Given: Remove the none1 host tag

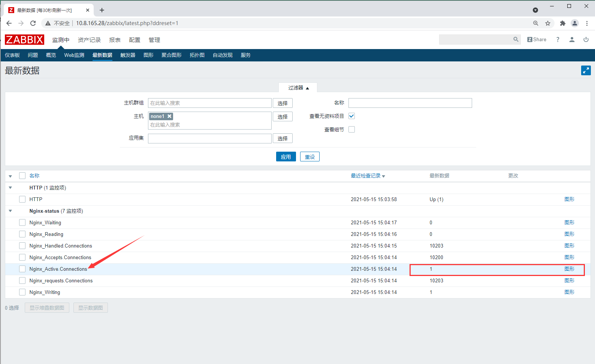Looking at the screenshot, I should (x=169, y=116).
